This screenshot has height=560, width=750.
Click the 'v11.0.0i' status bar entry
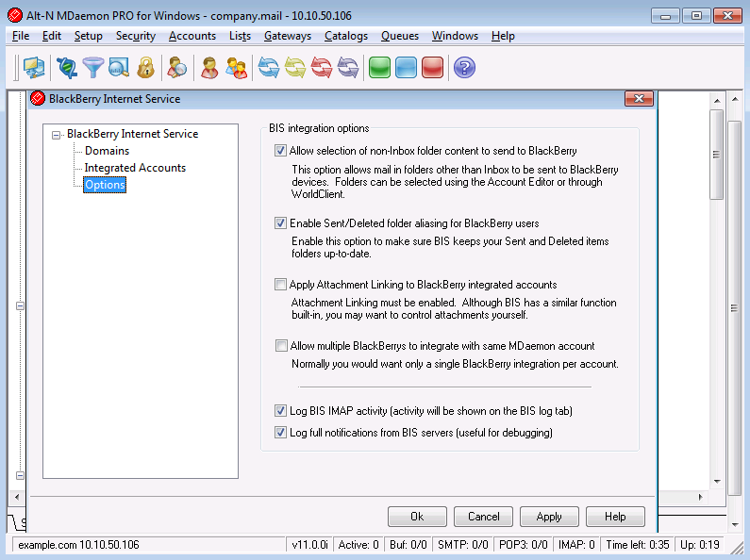pyautogui.click(x=310, y=545)
